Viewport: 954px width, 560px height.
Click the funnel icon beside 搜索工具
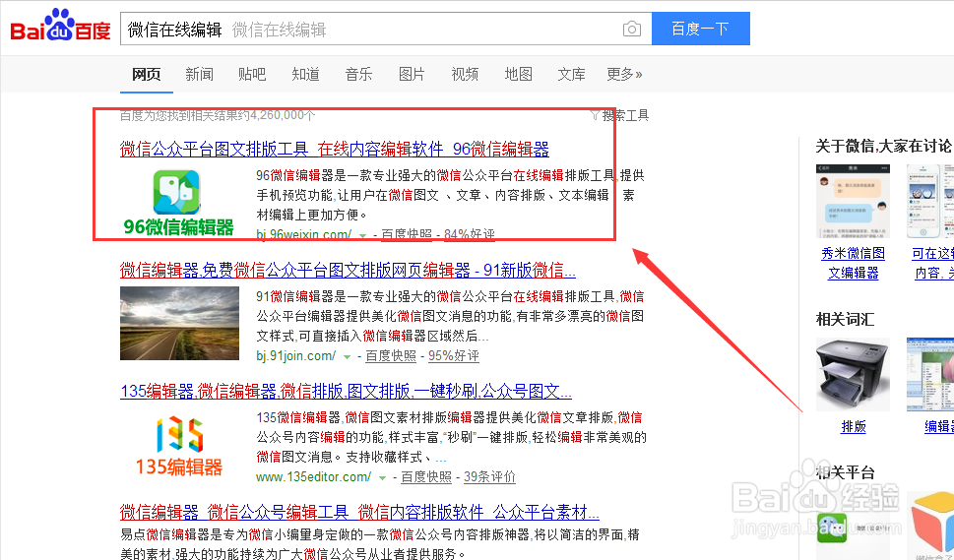(595, 115)
